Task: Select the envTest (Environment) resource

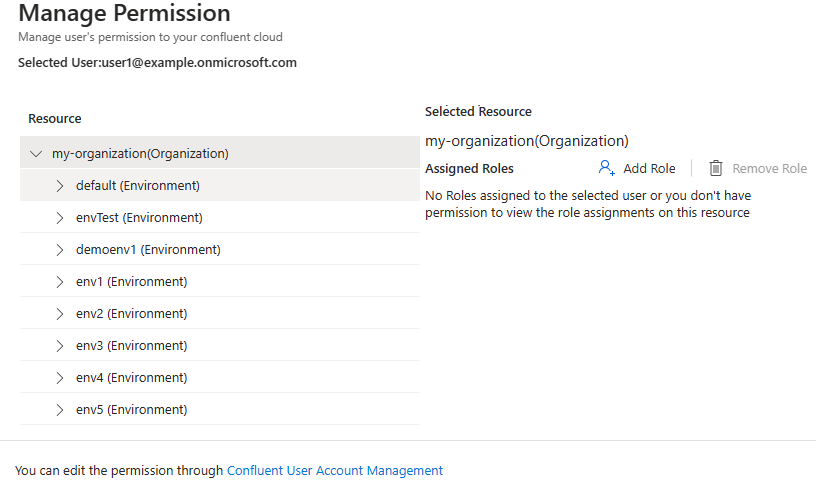Action: 139,218
